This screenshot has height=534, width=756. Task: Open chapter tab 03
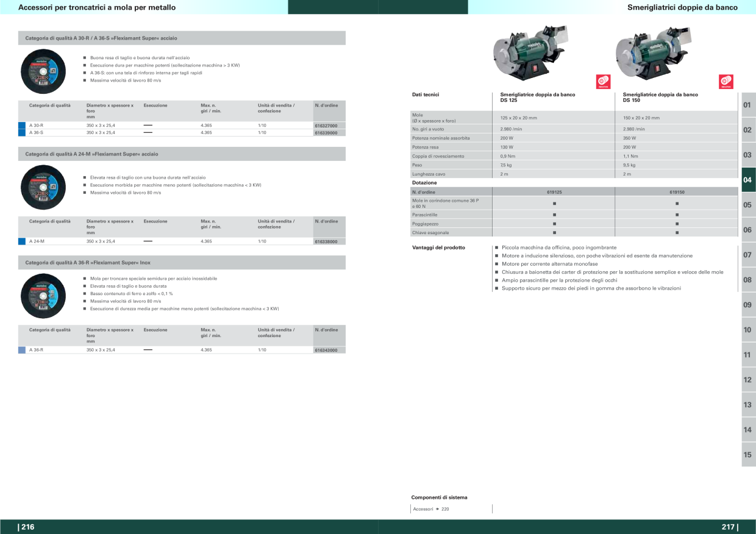[748, 155]
